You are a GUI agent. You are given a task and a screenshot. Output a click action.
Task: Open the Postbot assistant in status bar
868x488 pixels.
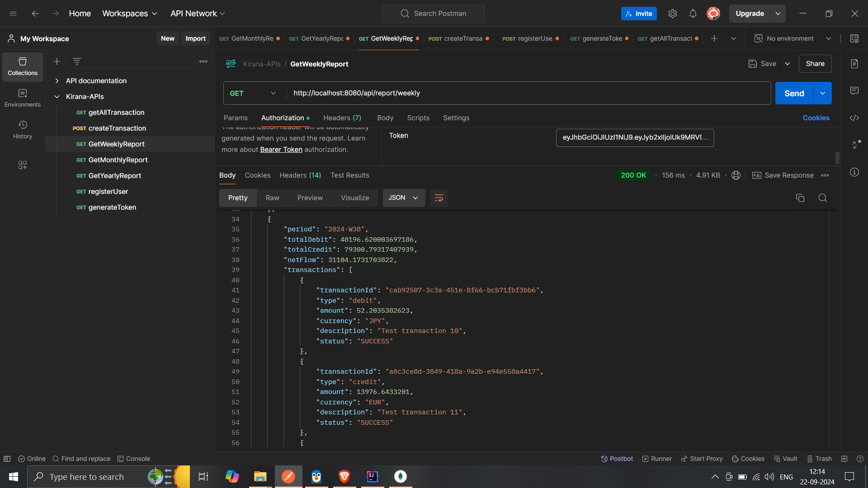(617, 459)
